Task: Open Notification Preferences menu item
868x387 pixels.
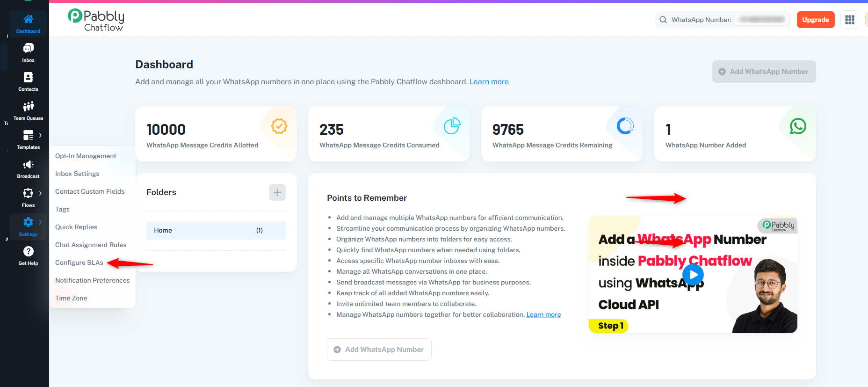Action: 93,280
